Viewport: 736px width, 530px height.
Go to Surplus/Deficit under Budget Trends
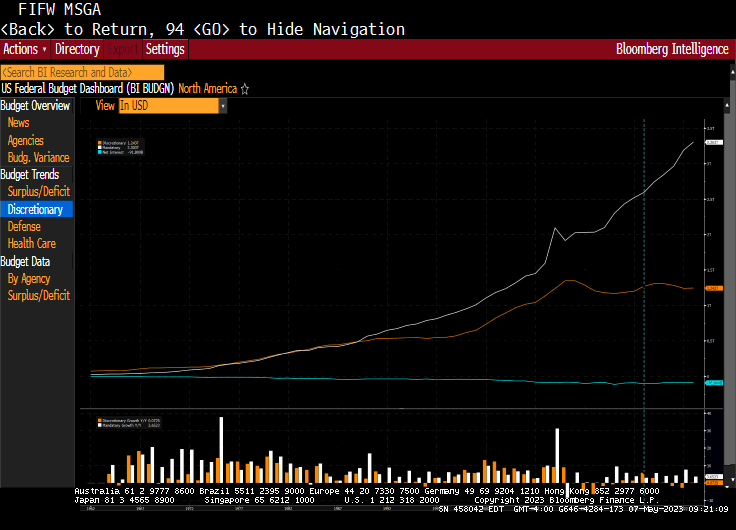(x=38, y=191)
